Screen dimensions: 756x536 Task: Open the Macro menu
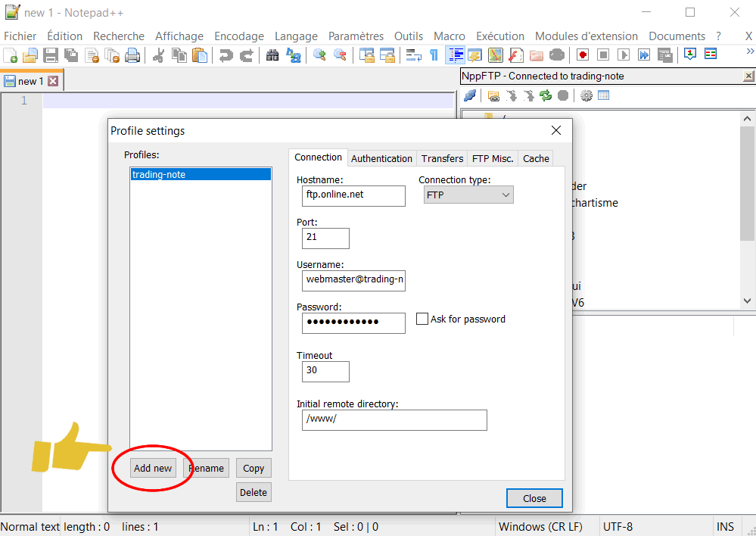[450, 36]
